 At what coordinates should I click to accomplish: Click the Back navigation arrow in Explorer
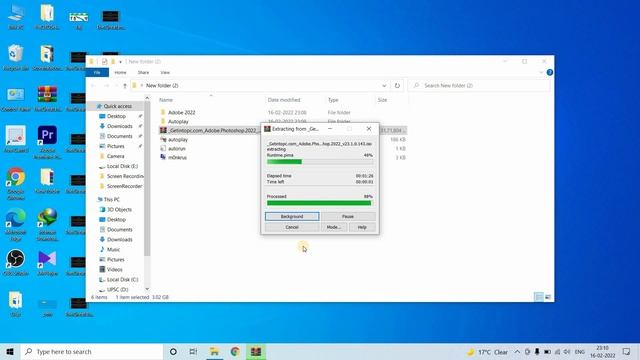pos(93,86)
